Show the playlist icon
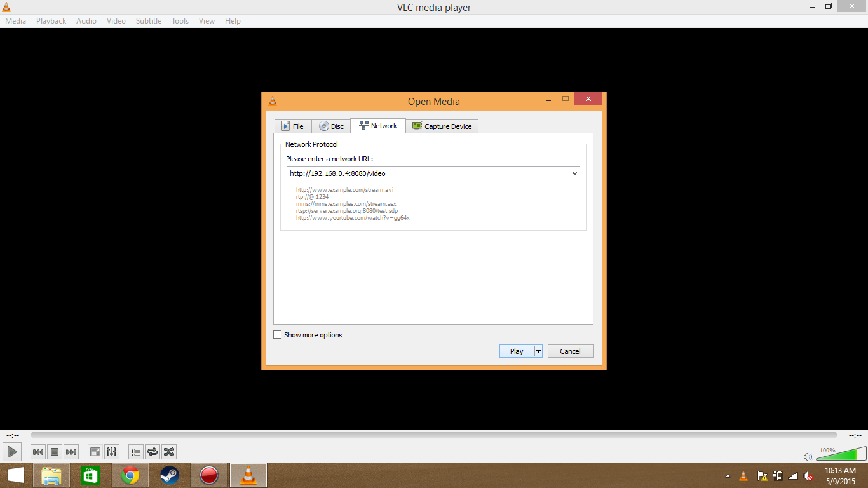 point(136,452)
